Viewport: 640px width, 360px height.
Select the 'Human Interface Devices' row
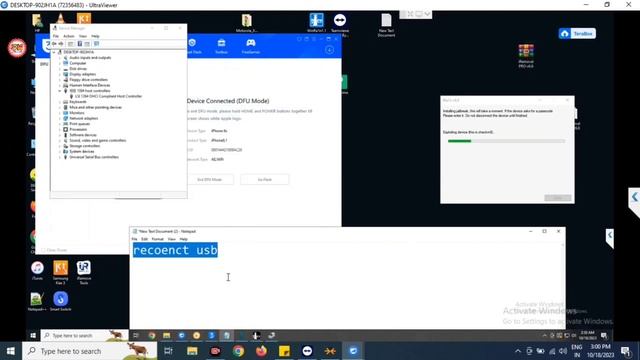[x=89, y=85]
